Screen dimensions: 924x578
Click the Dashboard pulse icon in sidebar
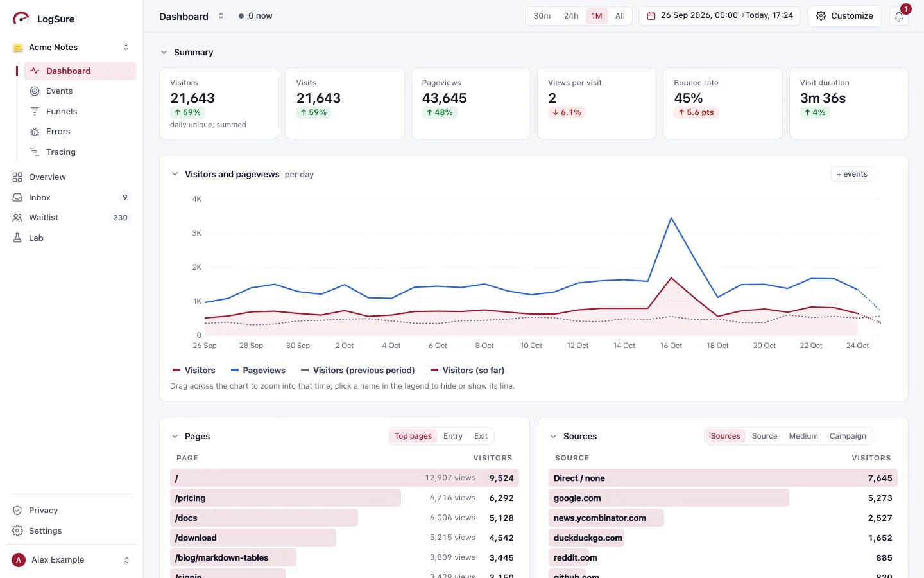tap(35, 71)
